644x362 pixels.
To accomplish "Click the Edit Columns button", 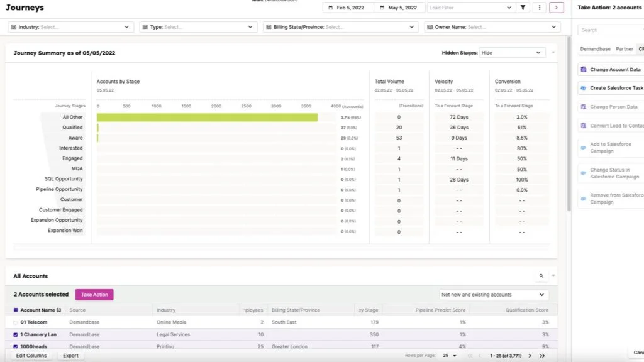I will pos(31,356).
